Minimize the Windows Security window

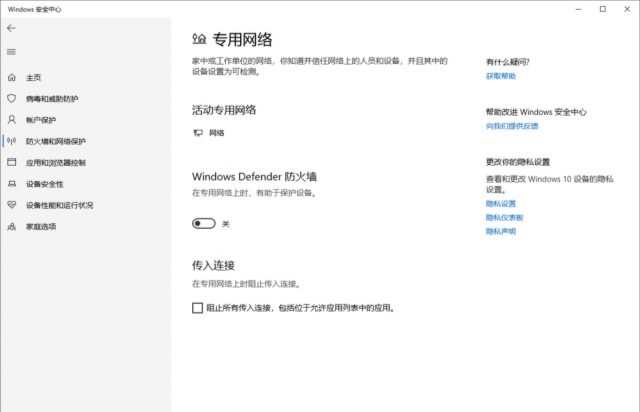[x=578, y=9]
